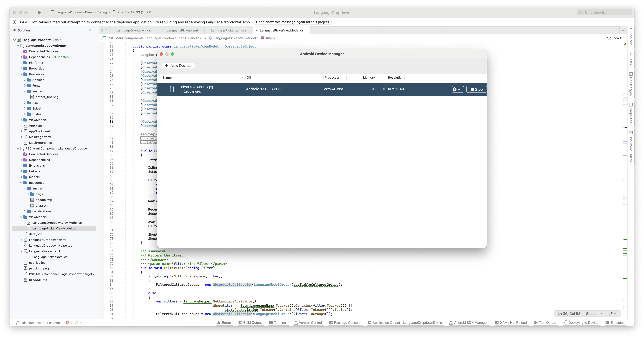Switch to the LanguagePicker.xaml tab

point(182,31)
